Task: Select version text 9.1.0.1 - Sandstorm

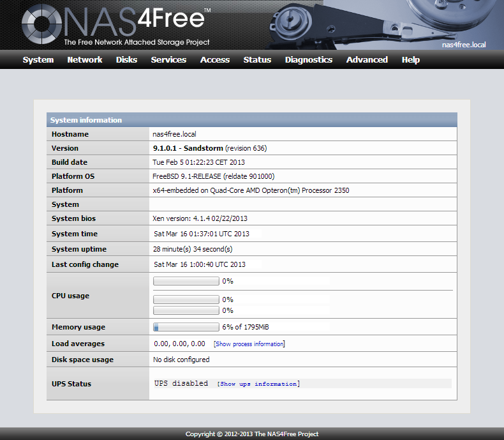Action: [x=188, y=148]
